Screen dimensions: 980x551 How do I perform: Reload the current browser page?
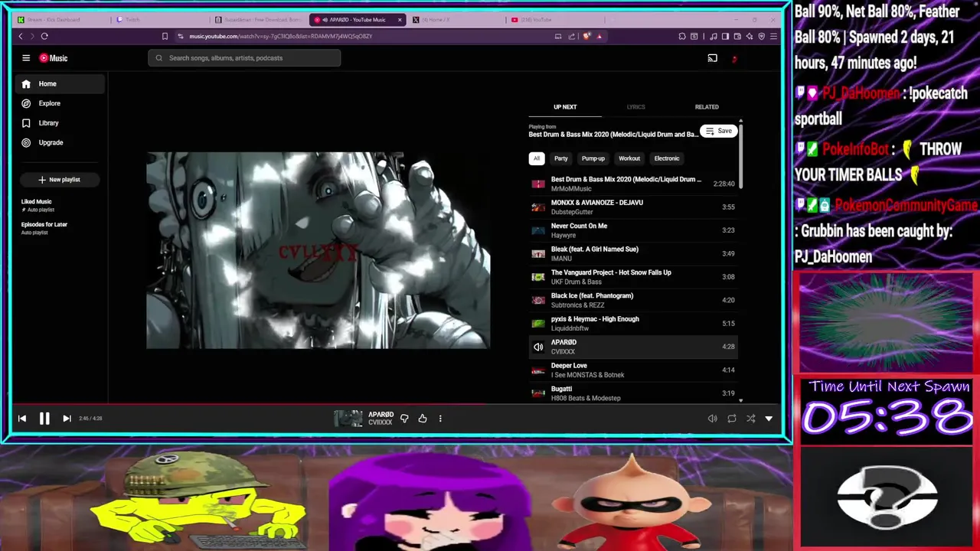[44, 36]
